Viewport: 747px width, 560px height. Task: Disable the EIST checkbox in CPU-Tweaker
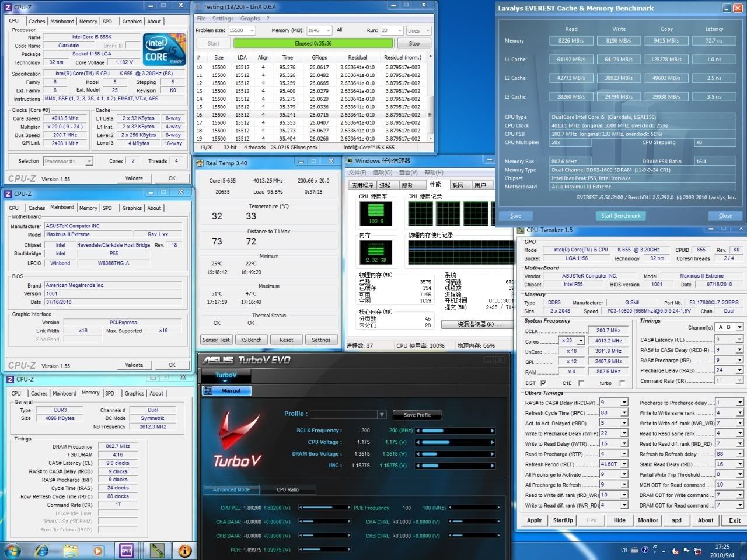pyautogui.click(x=543, y=383)
